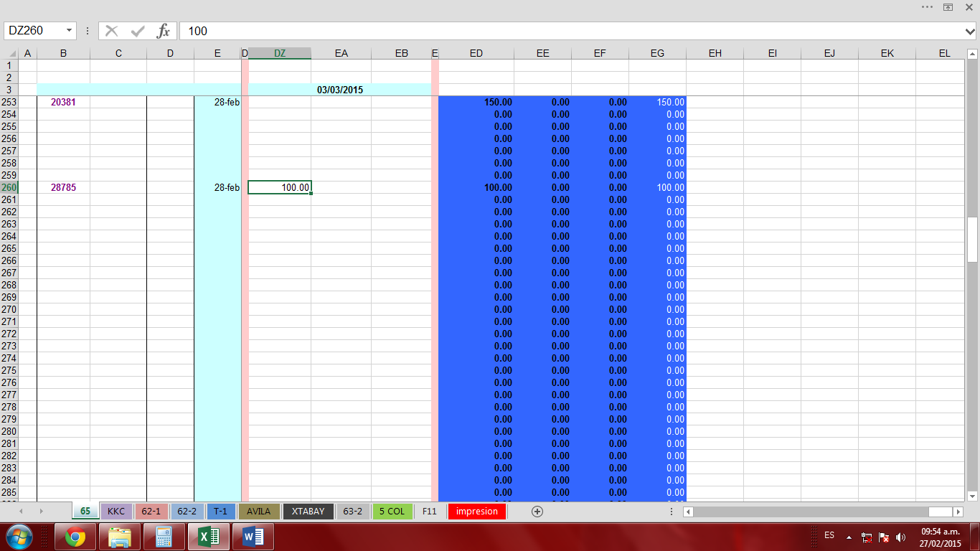The width and height of the screenshot is (980, 551).
Task: Open the Windows Start button
Action: pos(19,537)
